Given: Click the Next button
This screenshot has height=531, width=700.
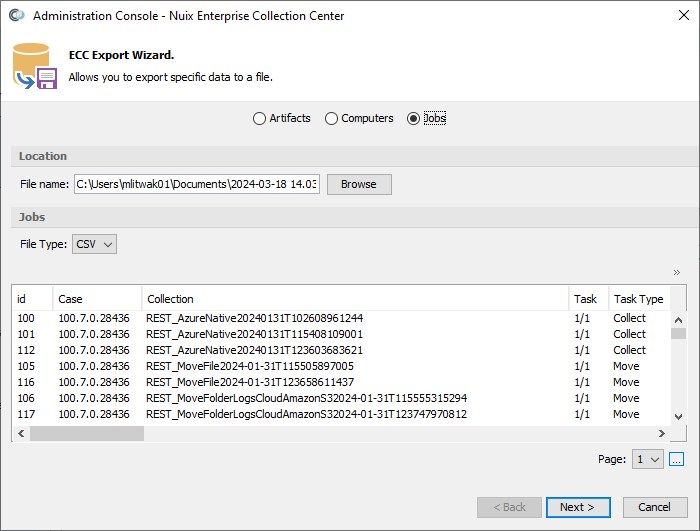Looking at the screenshot, I should pyautogui.click(x=578, y=507).
